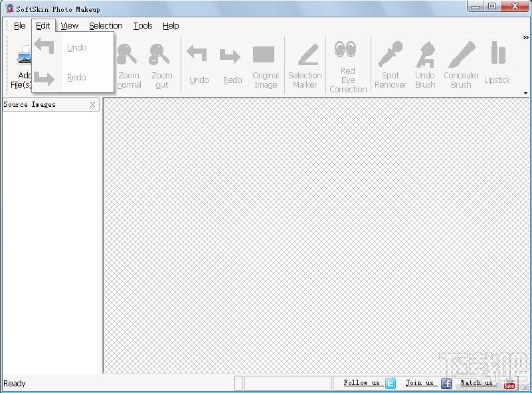Expand the toolbar overflow chevron
The image size is (532, 393).
coord(525,37)
